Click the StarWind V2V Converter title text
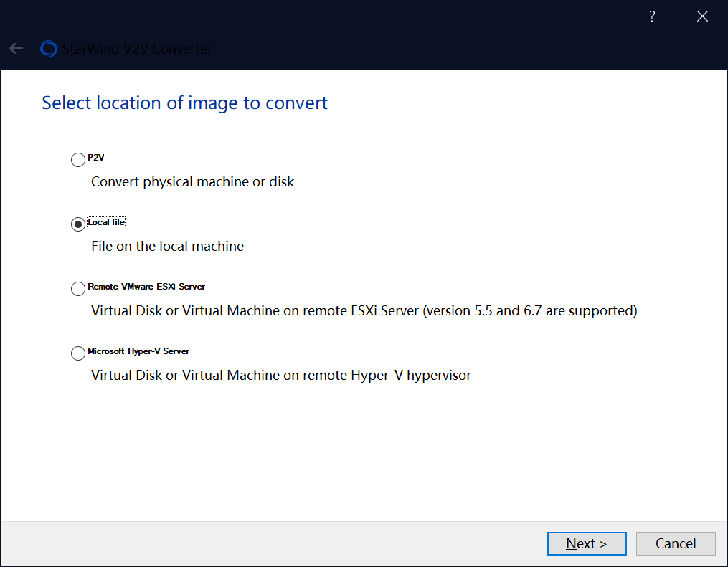The height and width of the screenshot is (567, 728). point(137,49)
